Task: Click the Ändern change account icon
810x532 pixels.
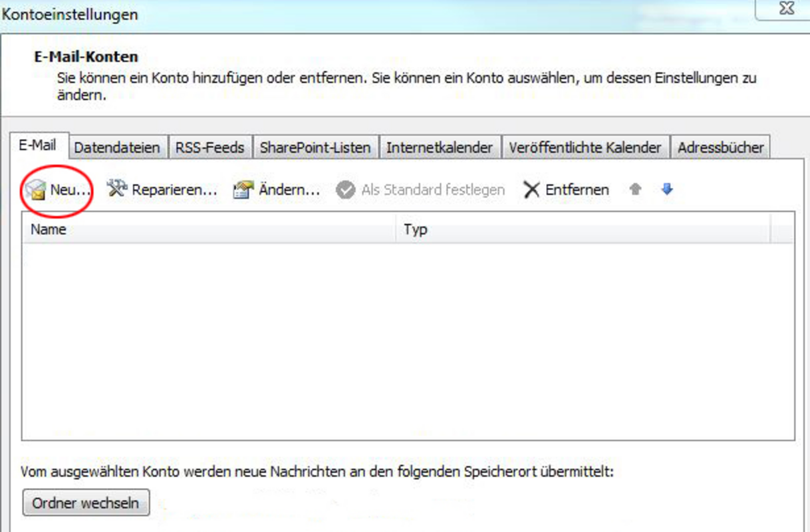Action: [x=243, y=190]
